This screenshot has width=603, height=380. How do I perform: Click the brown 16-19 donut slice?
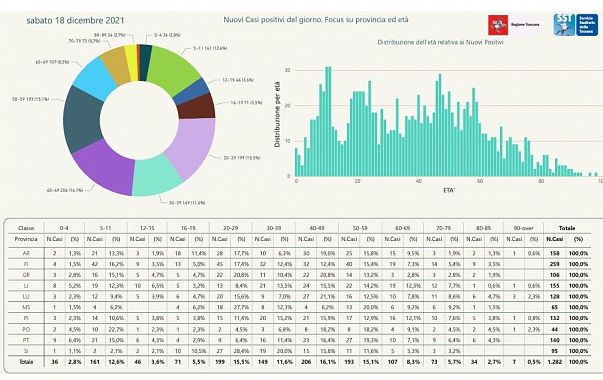(196, 107)
